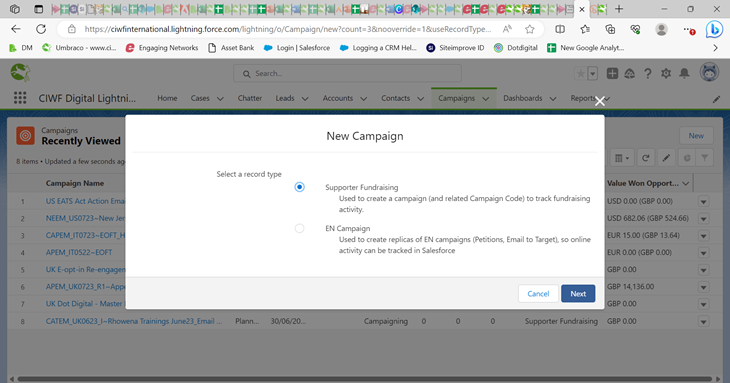
Task: Open the Dashboards tab
Action: (522, 98)
